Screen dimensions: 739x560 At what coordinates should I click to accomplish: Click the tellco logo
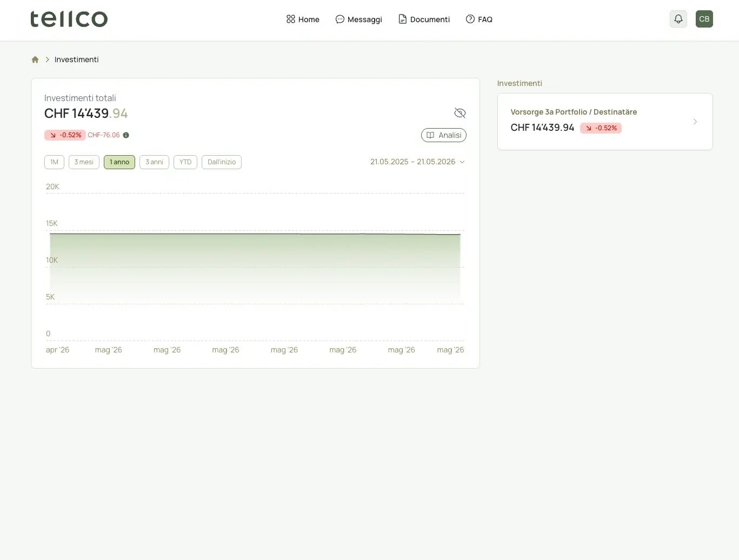pyautogui.click(x=69, y=19)
